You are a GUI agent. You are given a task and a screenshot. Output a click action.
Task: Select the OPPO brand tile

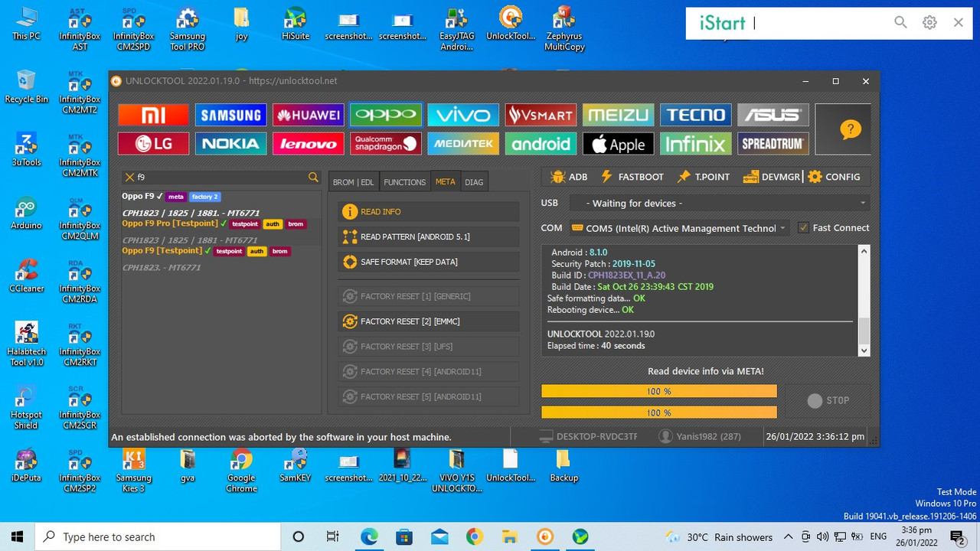coord(386,115)
